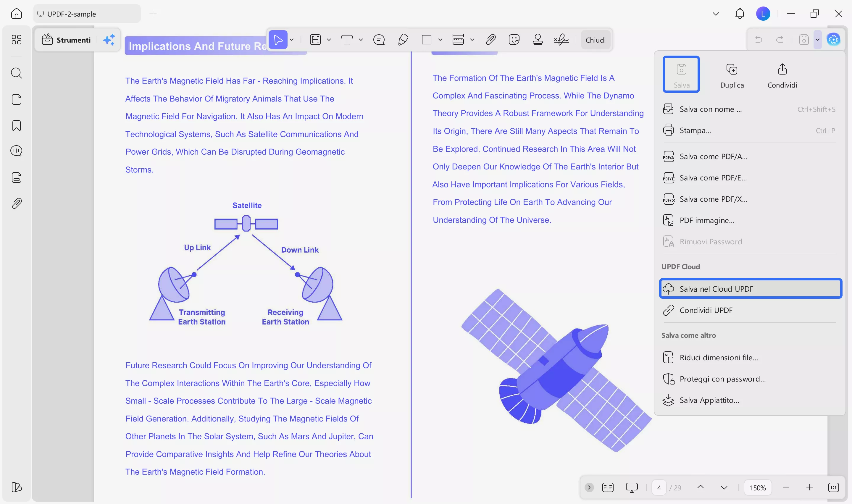Open the form fields sidebar icon
Image resolution: width=852 pixels, height=504 pixels.
point(16,177)
